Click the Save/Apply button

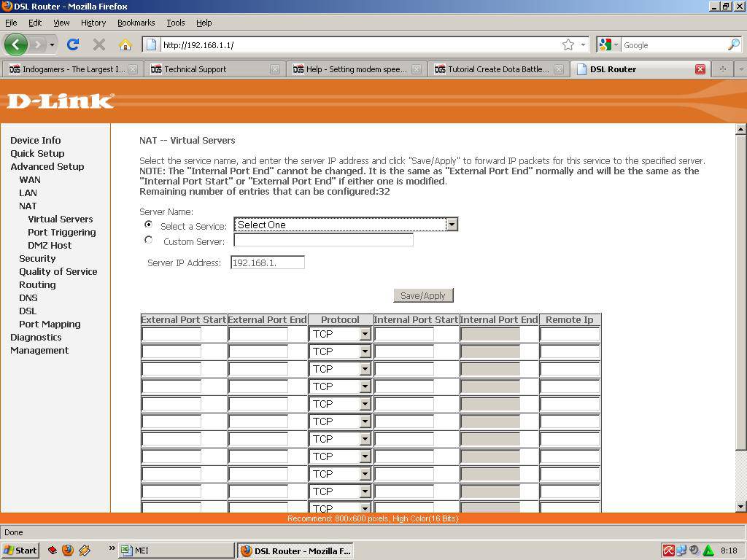click(423, 295)
